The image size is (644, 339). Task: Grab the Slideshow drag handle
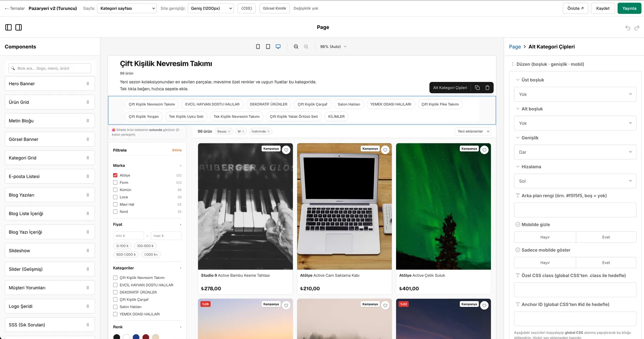click(x=88, y=251)
